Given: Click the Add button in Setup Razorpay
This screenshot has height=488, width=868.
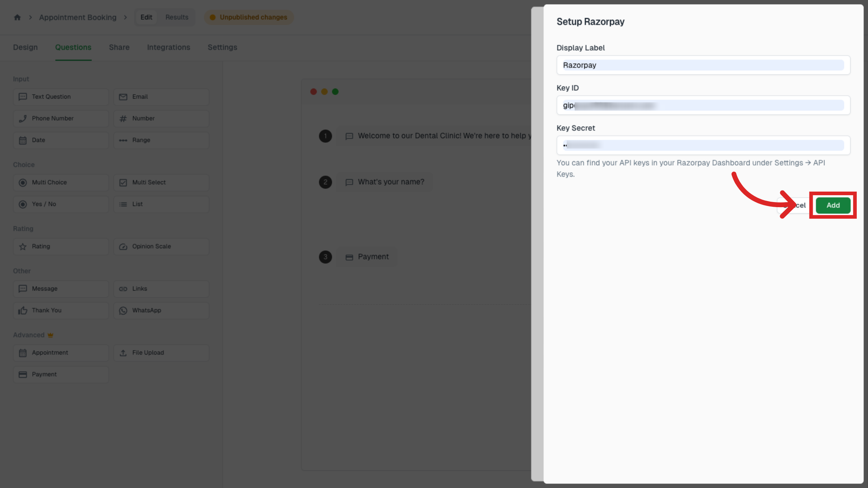Looking at the screenshot, I should [833, 205].
